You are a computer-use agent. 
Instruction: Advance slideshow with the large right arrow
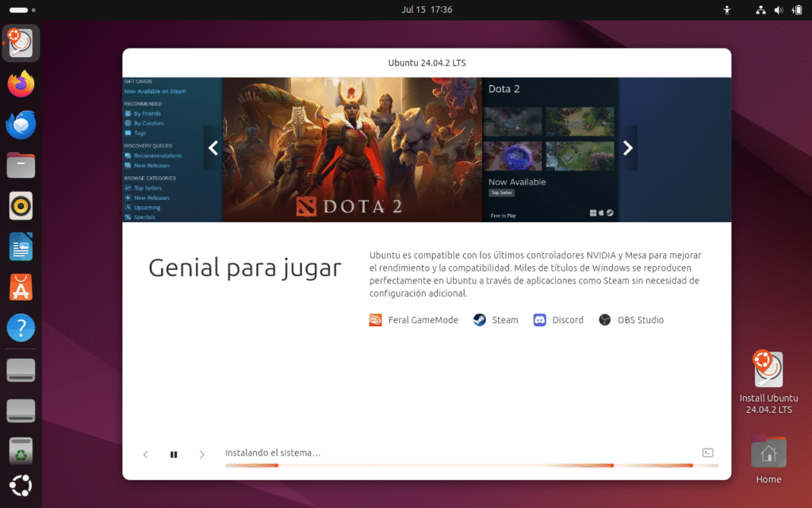tap(628, 148)
